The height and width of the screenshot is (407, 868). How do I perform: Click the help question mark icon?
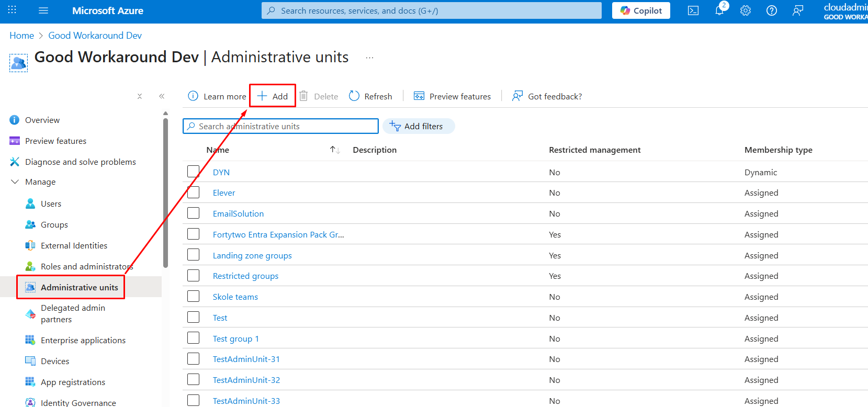pos(771,11)
